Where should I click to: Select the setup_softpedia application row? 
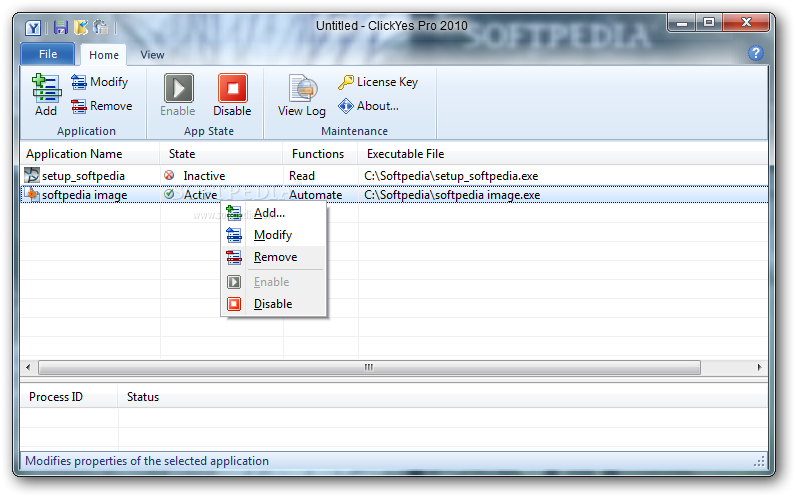[394, 176]
